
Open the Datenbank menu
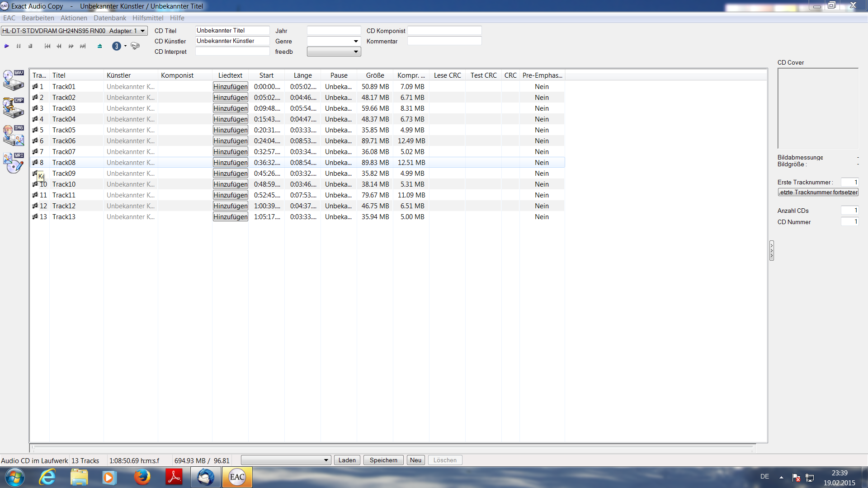[110, 18]
